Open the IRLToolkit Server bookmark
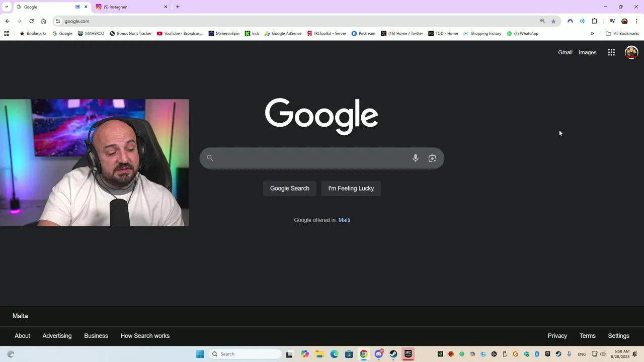This screenshot has height=362, width=644. click(327, 34)
